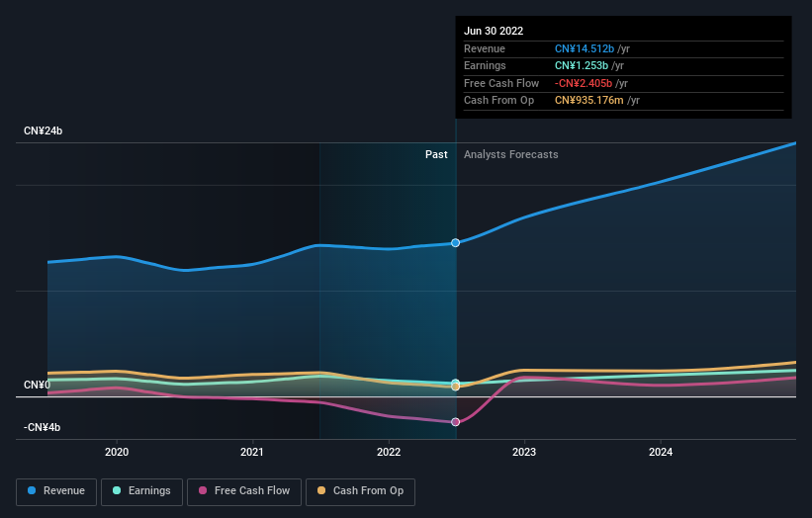Toggle the Revenue legend button
The height and width of the screenshot is (518, 812).
point(56,491)
